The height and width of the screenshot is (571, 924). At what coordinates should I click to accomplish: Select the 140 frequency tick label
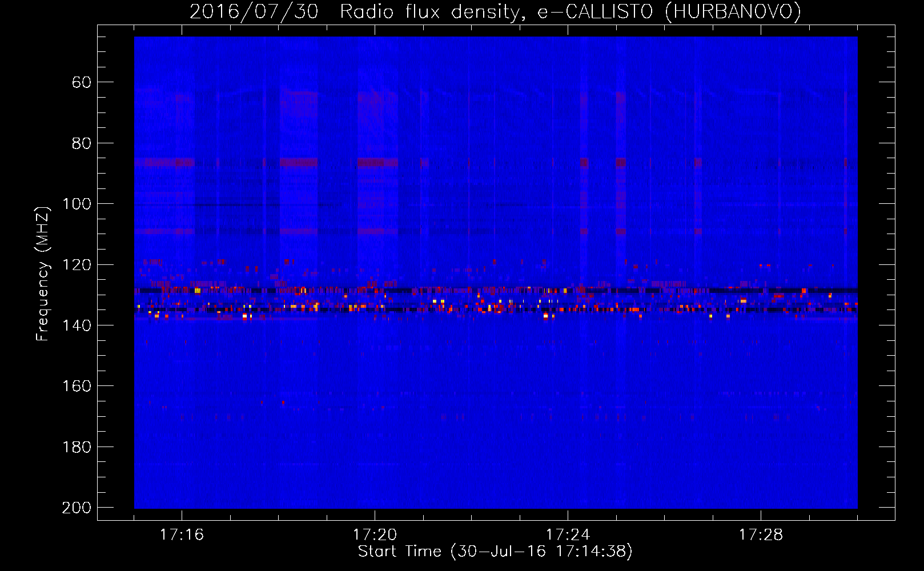click(77, 325)
